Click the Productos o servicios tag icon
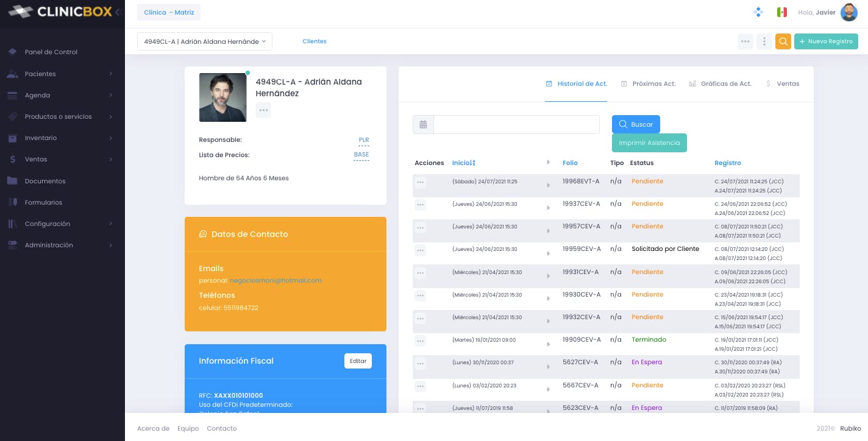The height and width of the screenshot is (441, 868). [12, 116]
